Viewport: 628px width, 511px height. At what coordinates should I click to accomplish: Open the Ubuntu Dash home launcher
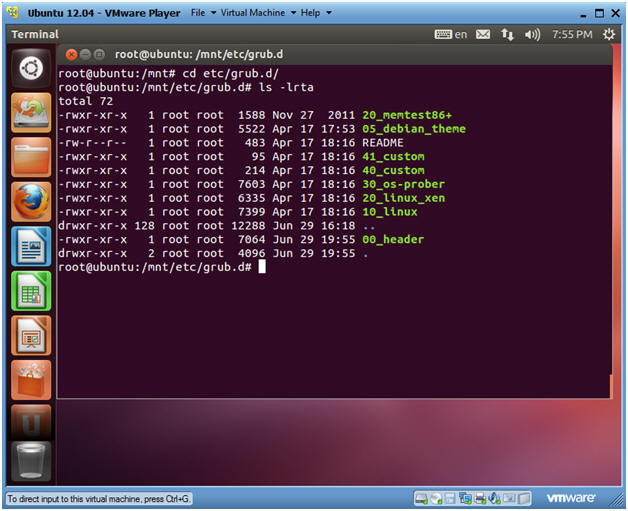[31, 68]
